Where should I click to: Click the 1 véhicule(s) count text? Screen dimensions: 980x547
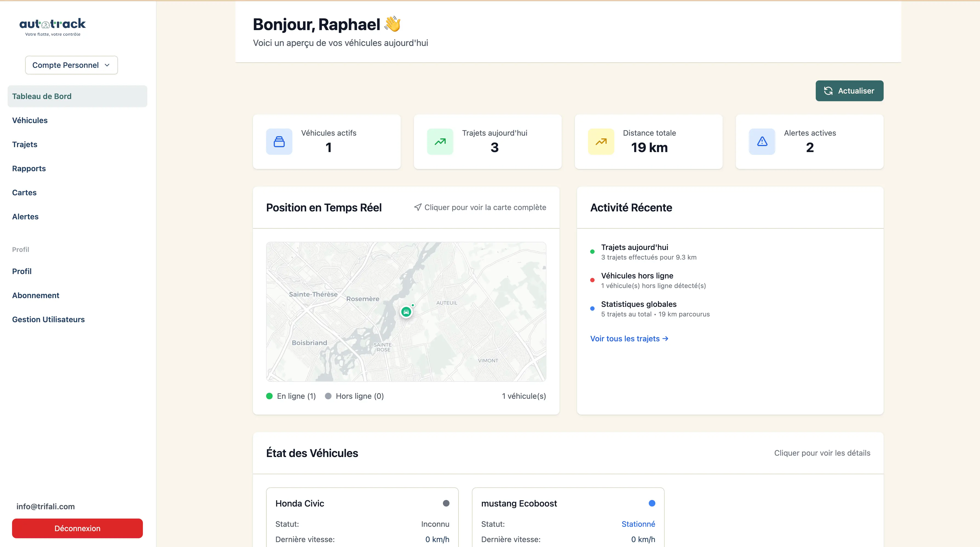click(523, 396)
